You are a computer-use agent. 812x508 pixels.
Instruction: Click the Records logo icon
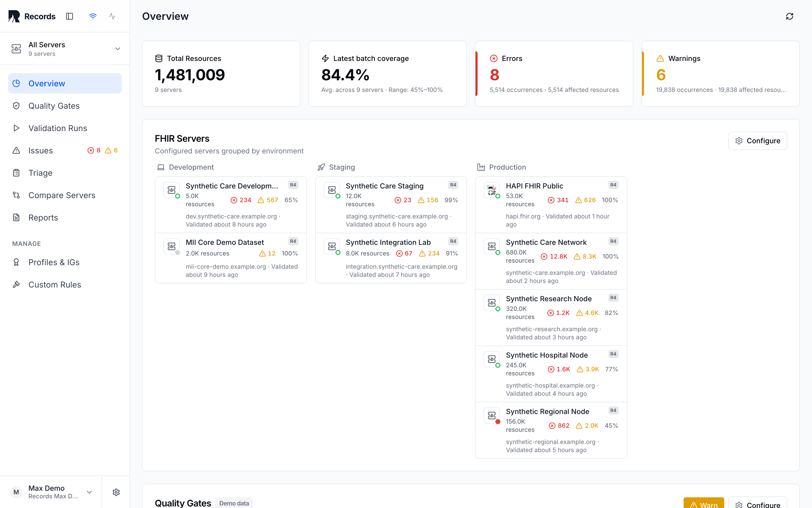(14, 16)
